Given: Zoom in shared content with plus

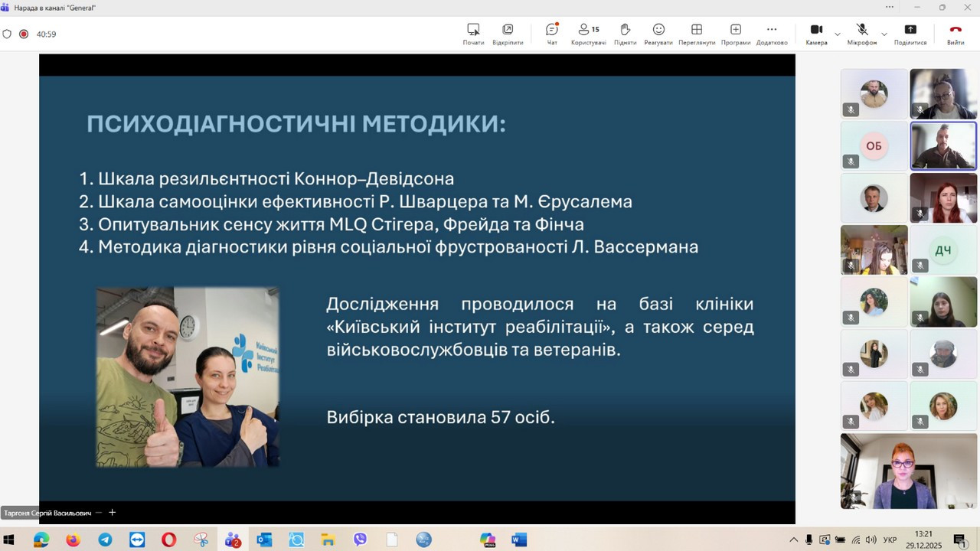Looking at the screenshot, I should (112, 513).
